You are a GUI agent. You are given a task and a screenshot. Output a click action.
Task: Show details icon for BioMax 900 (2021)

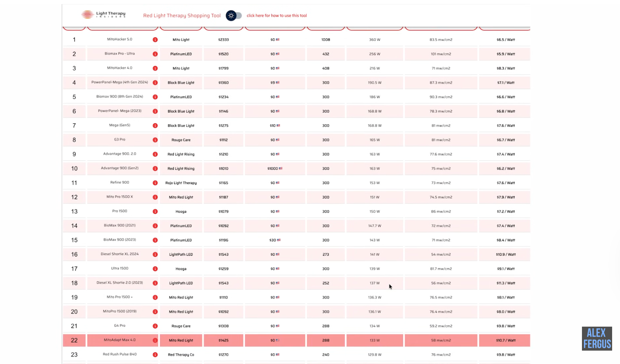pyautogui.click(x=155, y=226)
